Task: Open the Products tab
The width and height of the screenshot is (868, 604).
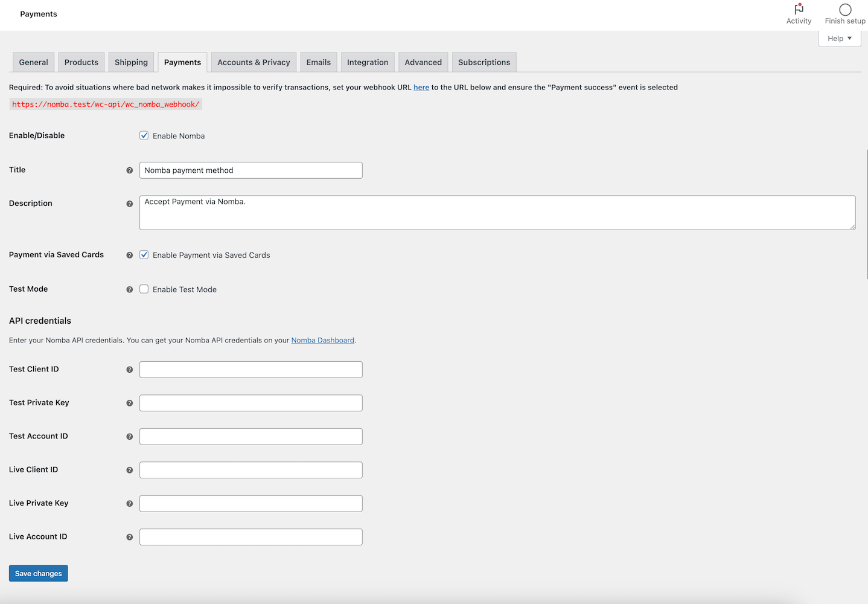Action: tap(81, 62)
